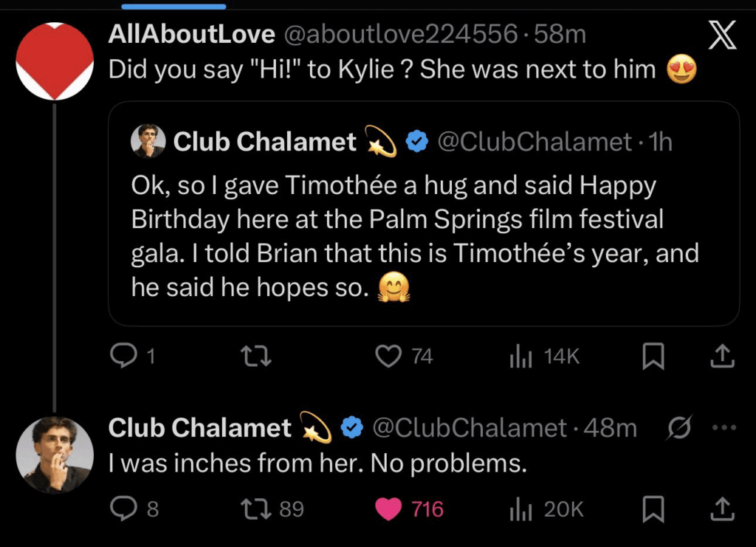Retweet the quoted Club Chalamet tweet
The height and width of the screenshot is (547, 756).
point(256,356)
